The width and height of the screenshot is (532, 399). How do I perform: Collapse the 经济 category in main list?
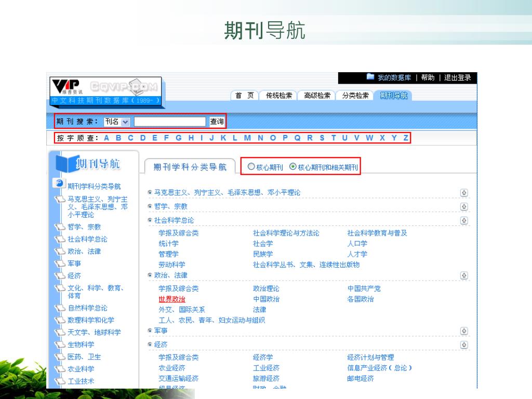pyautogui.click(x=150, y=344)
